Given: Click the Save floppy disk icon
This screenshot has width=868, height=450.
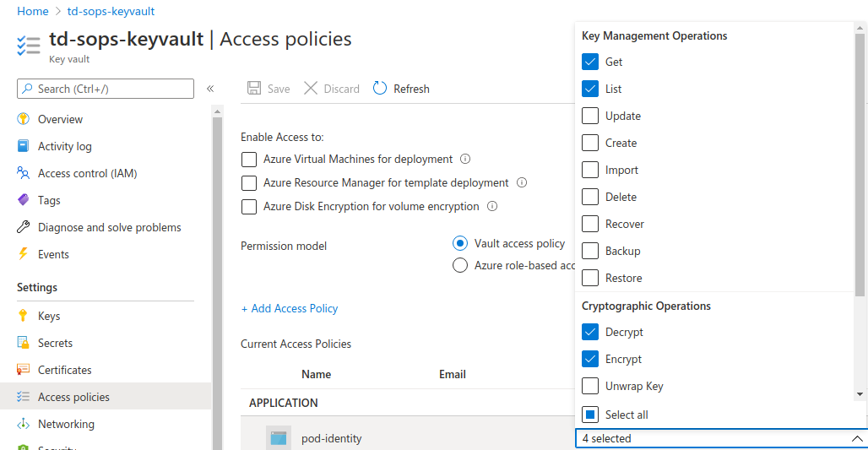Looking at the screenshot, I should (x=254, y=89).
